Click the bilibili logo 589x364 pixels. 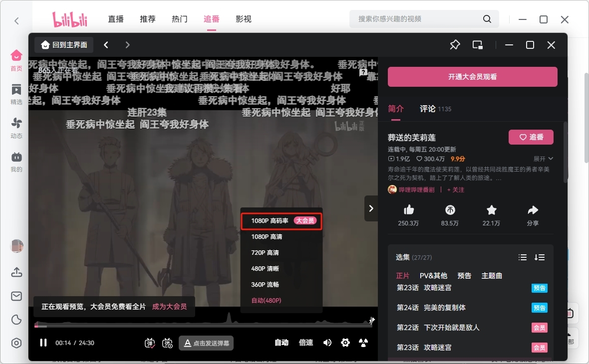(69, 19)
